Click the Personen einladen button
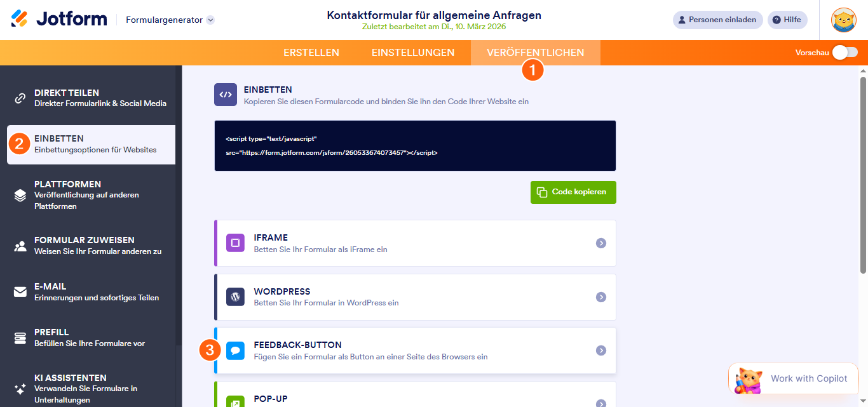Image resolution: width=868 pixels, height=407 pixels. tap(717, 20)
